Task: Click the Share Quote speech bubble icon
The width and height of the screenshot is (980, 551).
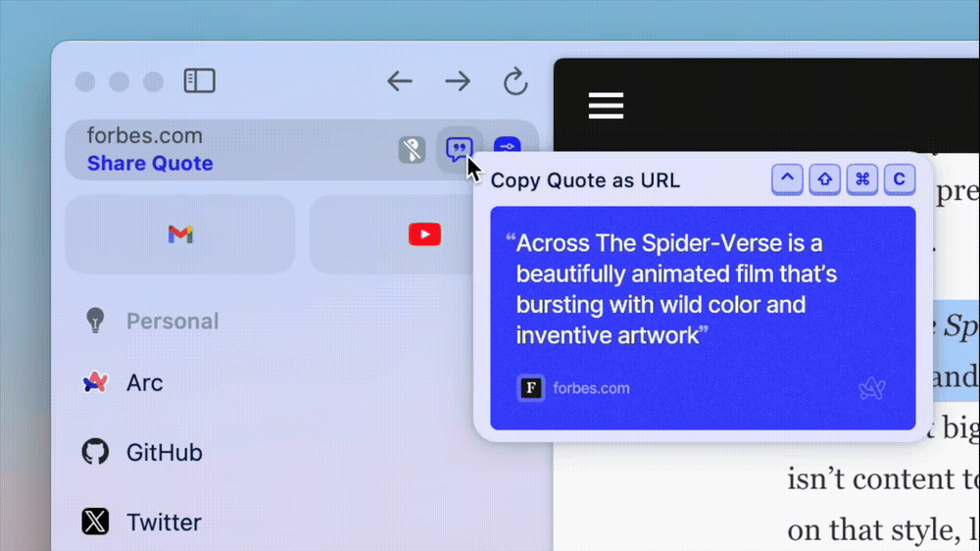Action: click(459, 149)
